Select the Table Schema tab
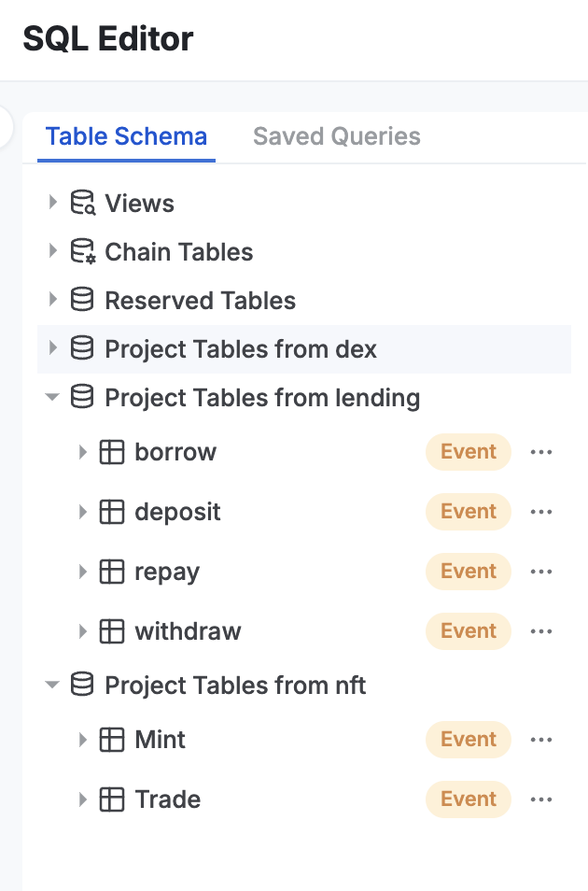588x891 pixels. point(126,136)
